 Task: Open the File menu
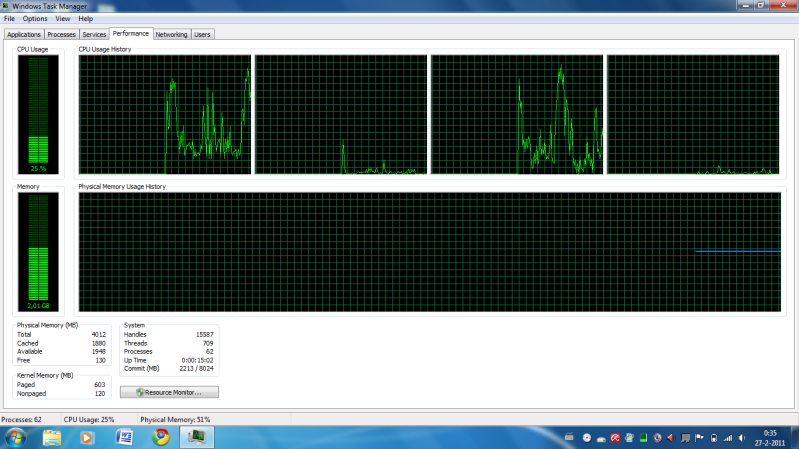click(x=9, y=18)
